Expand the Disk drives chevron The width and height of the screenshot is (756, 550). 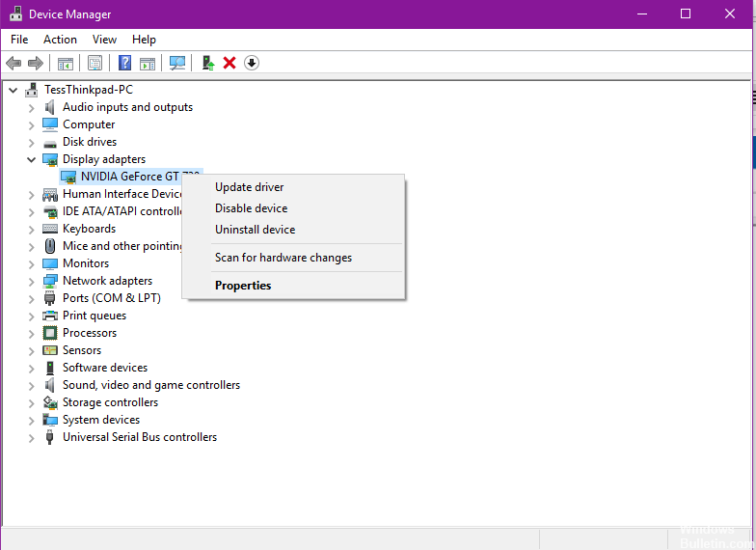tap(31, 143)
